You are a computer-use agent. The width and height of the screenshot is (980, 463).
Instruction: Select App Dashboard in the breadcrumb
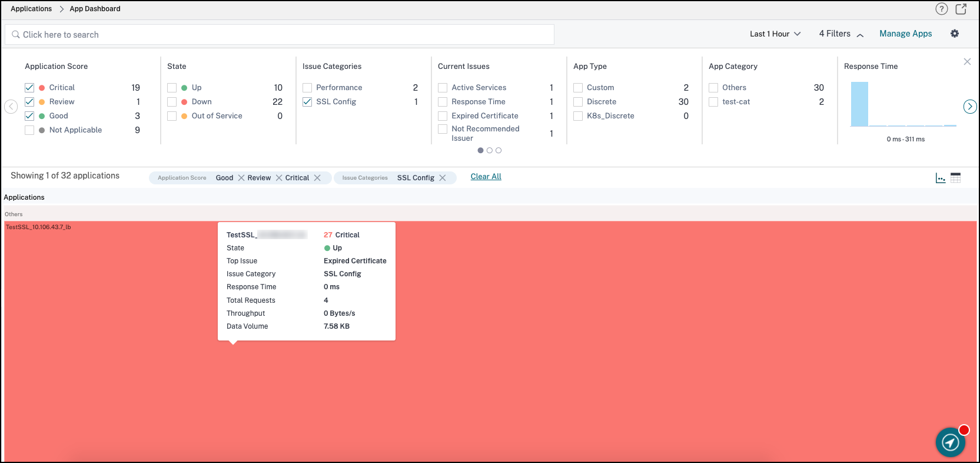pos(95,9)
